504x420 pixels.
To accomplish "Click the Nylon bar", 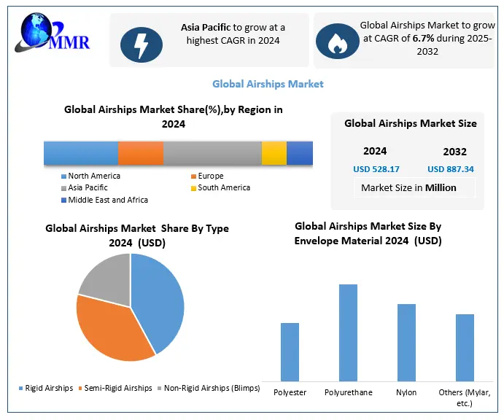I will (406, 342).
